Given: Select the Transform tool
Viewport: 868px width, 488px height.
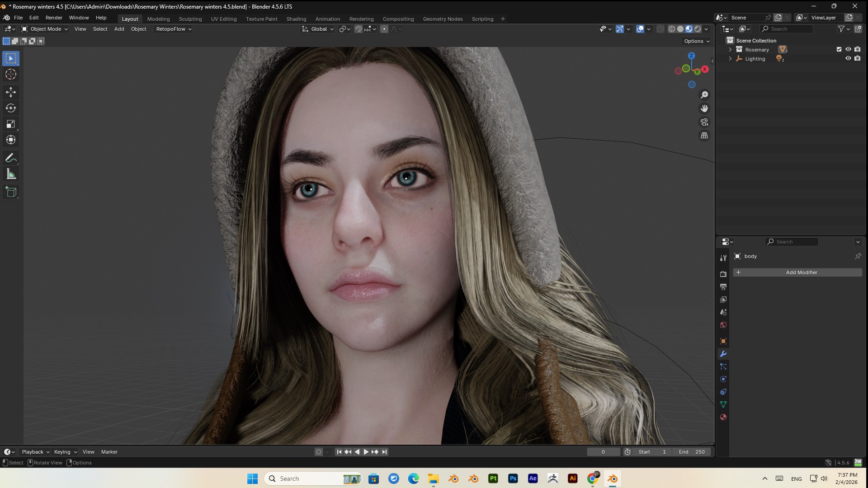Looking at the screenshot, I should coord(11,140).
